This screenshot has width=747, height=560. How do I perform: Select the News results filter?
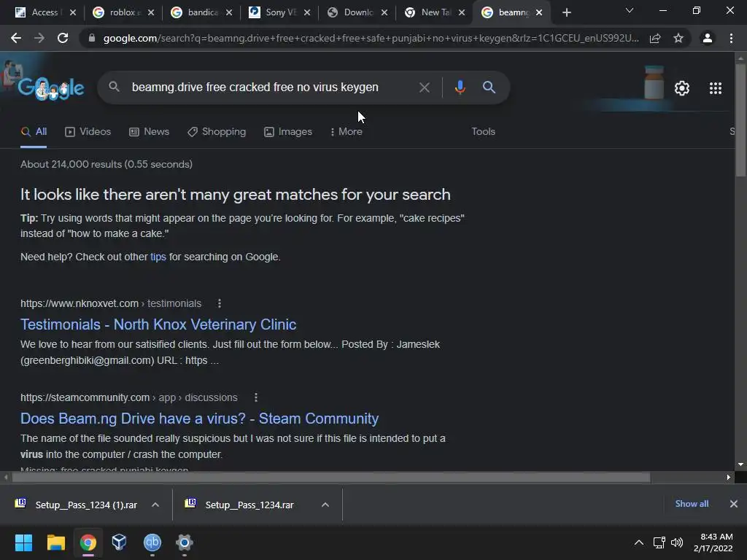point(149,131)
